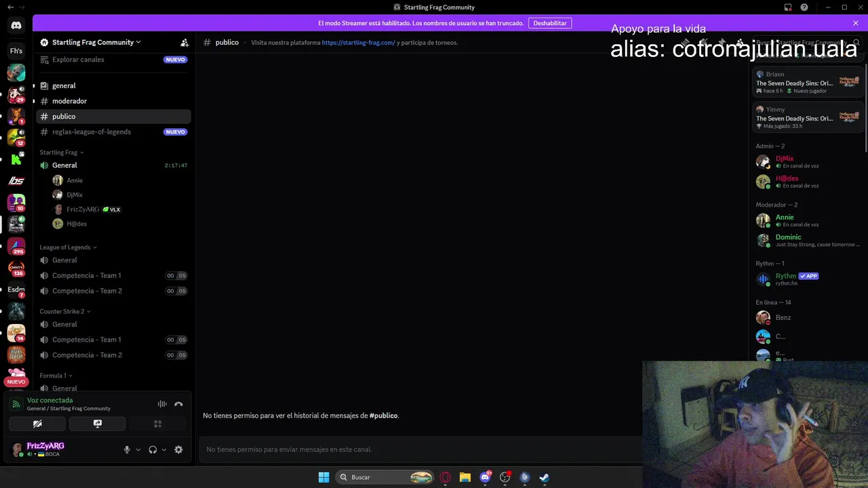Open headphones output options chevron

[164, 449]
